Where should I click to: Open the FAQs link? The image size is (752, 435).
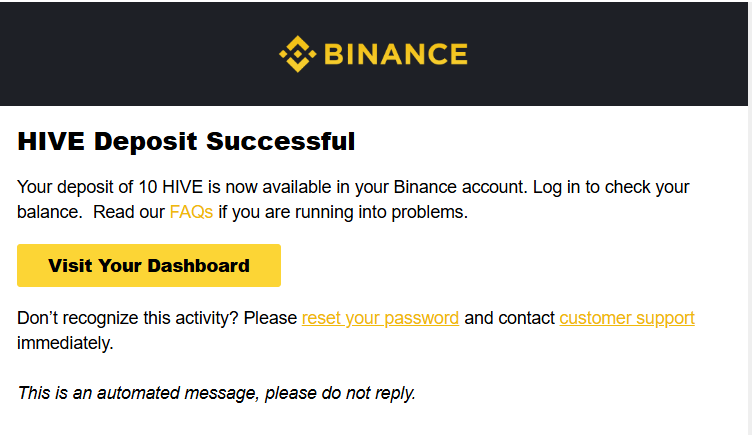click(191, 212)
